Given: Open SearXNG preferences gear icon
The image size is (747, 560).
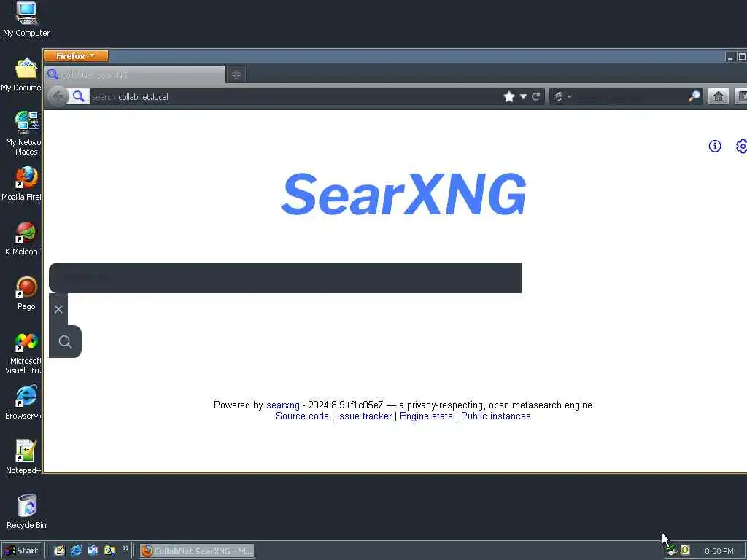Looking at the screenshot, I should 741,146.
